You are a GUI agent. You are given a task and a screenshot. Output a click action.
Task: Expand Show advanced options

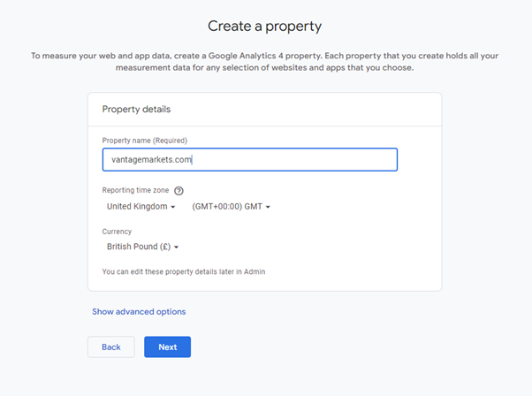click(x=139, y=312)
